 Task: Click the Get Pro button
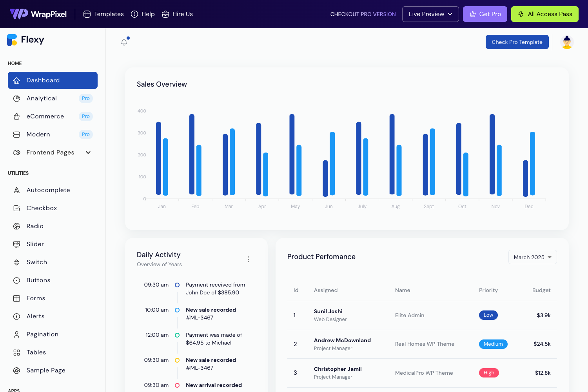(485, 14)
